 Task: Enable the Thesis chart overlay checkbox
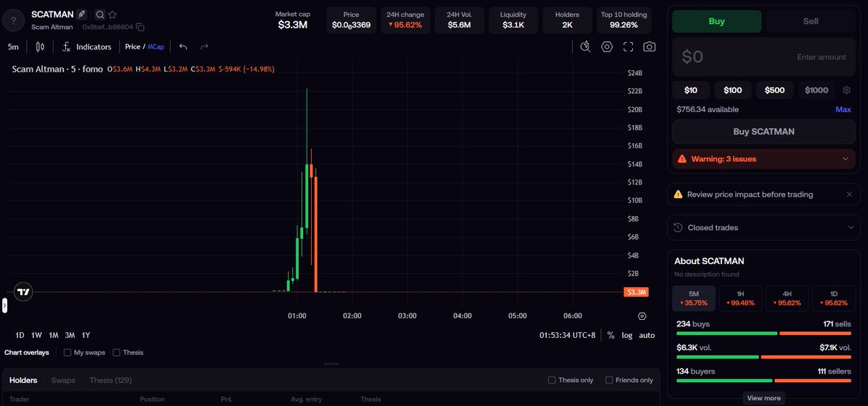coord(116,352)
